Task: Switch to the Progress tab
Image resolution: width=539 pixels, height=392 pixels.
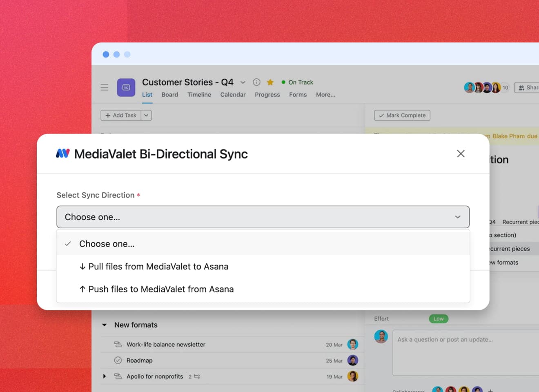Action: point(267,95)
